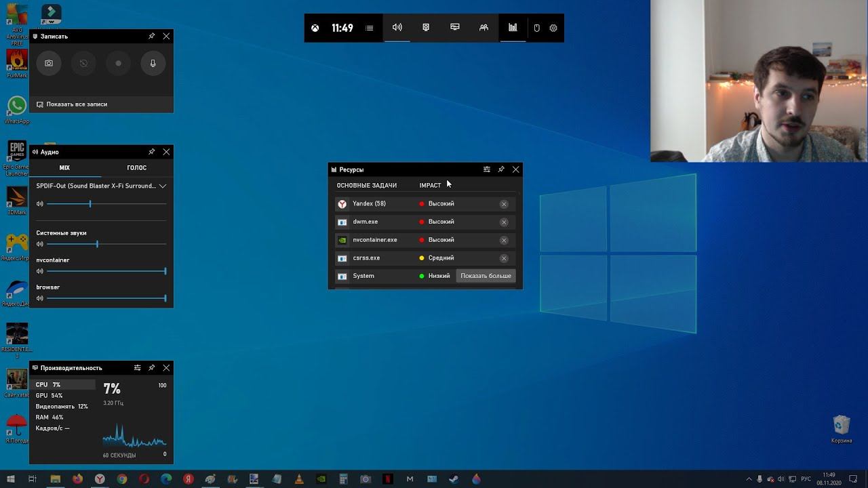Pin the Ресурсы widget
The image size is (868, 488).
501,169
